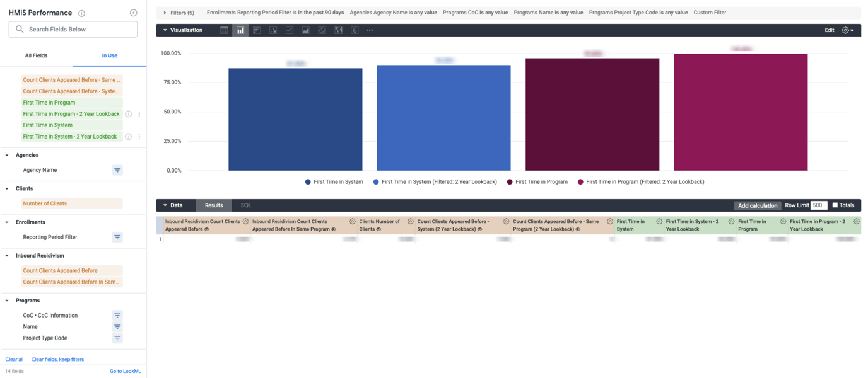Collapse the Data section header arrow
The image size is (868, 378).
(165, 205)
